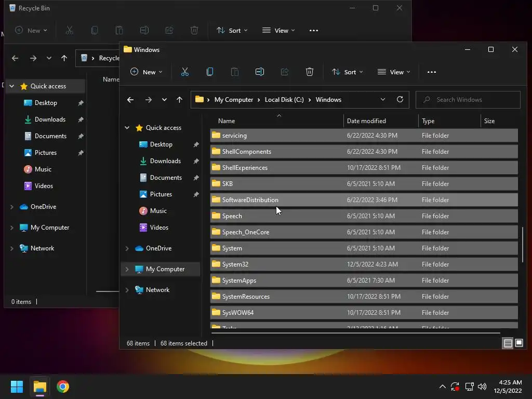
Task: Open the View dropdown in Recycle Bin window
Action: 278,31
